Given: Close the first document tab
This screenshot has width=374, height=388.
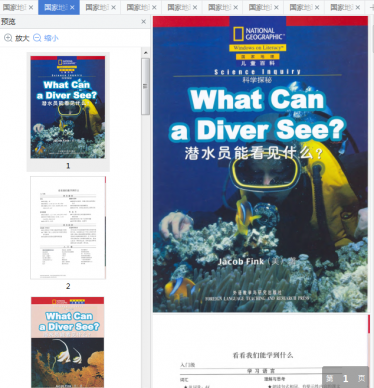Looking at the screenshot, I should (31, 7).
